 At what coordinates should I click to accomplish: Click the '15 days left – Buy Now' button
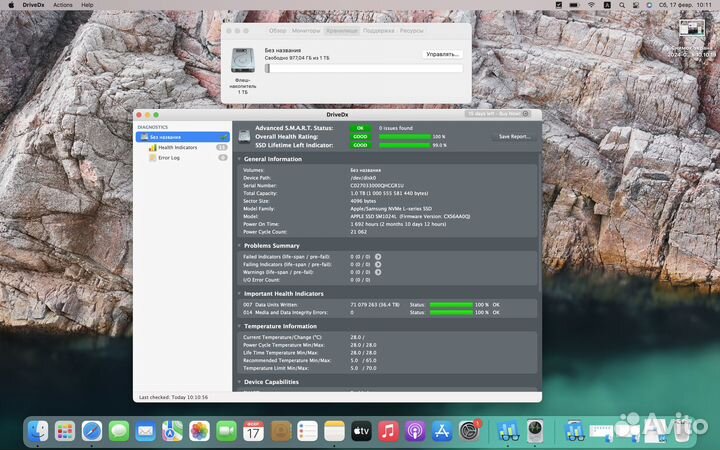[498, 113]
